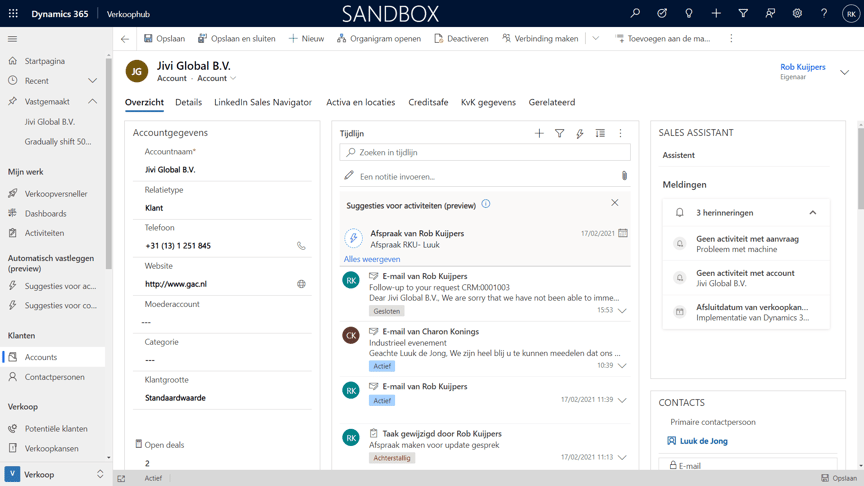Screen dimensions: 864x486
Task: Open Dashboards in the navigation
Action: coord(53,213)
